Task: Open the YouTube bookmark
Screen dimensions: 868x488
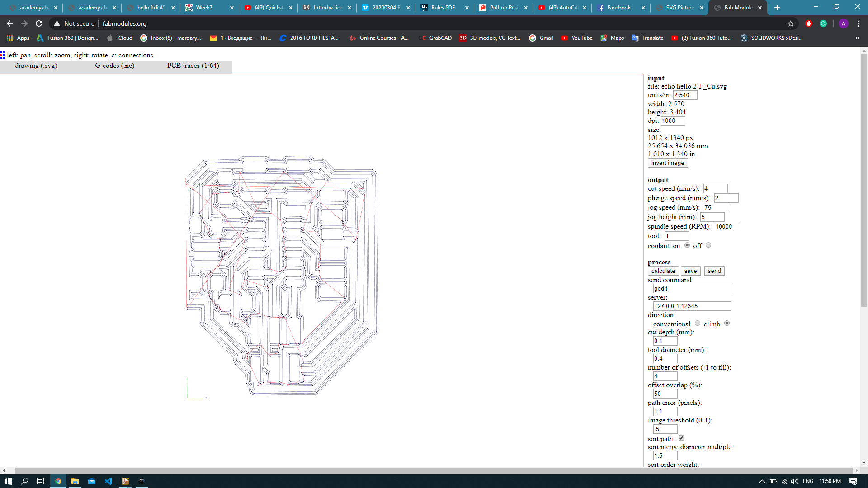Action: point(577,38)
